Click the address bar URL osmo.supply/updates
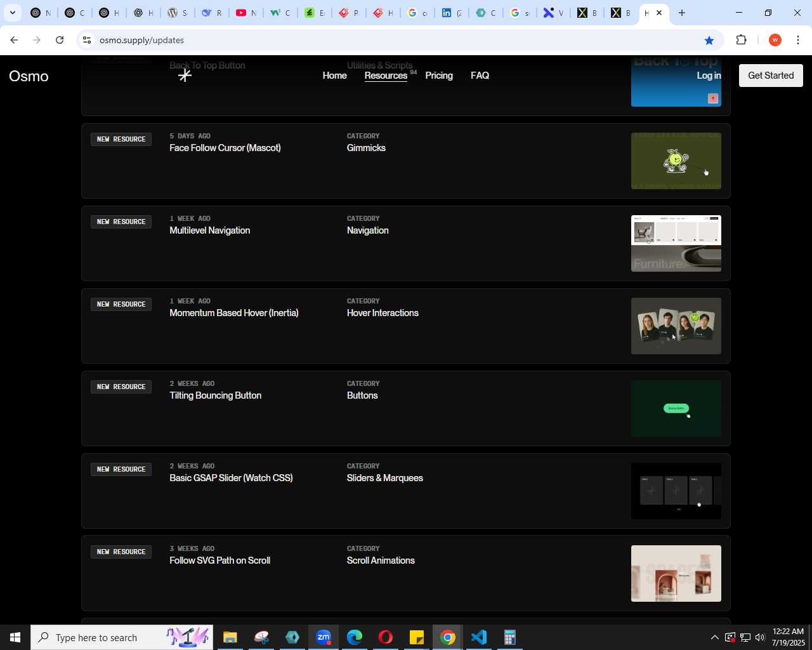The width and height of the screenshot is (812, 650). tap(141, 40)
